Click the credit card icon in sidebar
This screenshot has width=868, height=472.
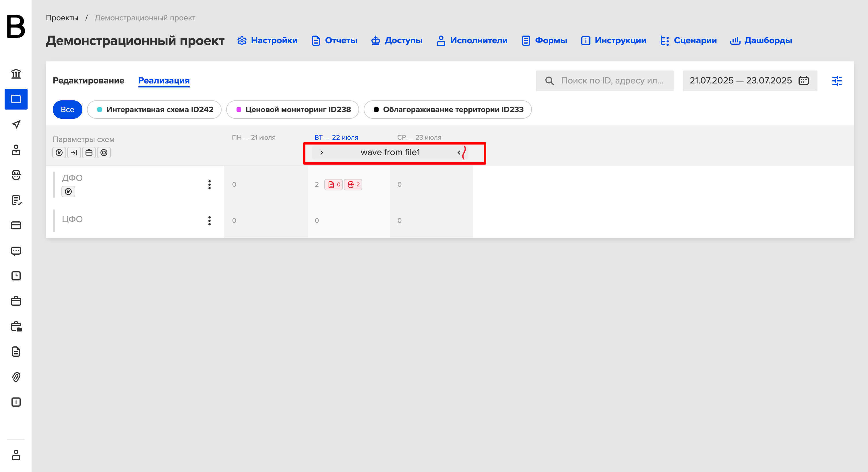tap(16, 225)
